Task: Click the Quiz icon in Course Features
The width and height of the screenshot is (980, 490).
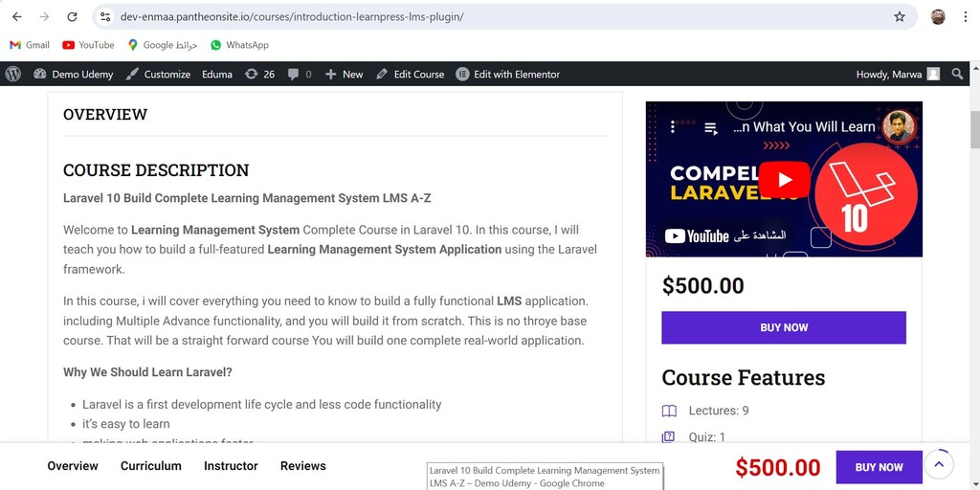Action: [669, 436]
